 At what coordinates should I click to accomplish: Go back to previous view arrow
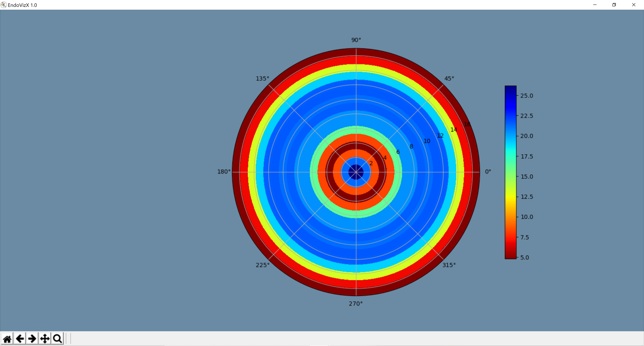point(20,339)
